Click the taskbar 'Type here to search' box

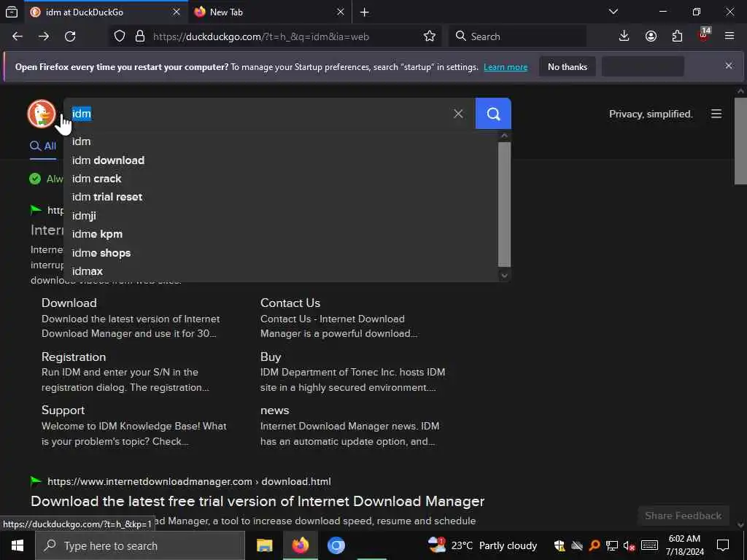point(140,545)
